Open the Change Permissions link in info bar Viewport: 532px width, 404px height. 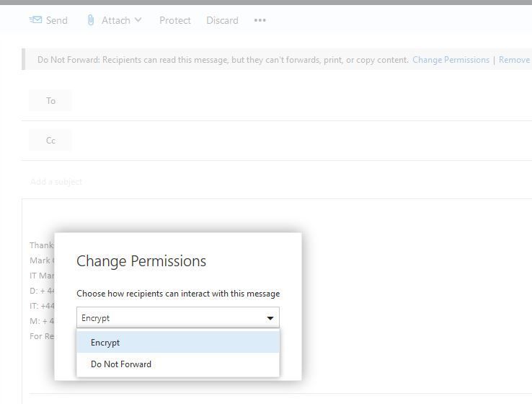(x=451, y=60)
